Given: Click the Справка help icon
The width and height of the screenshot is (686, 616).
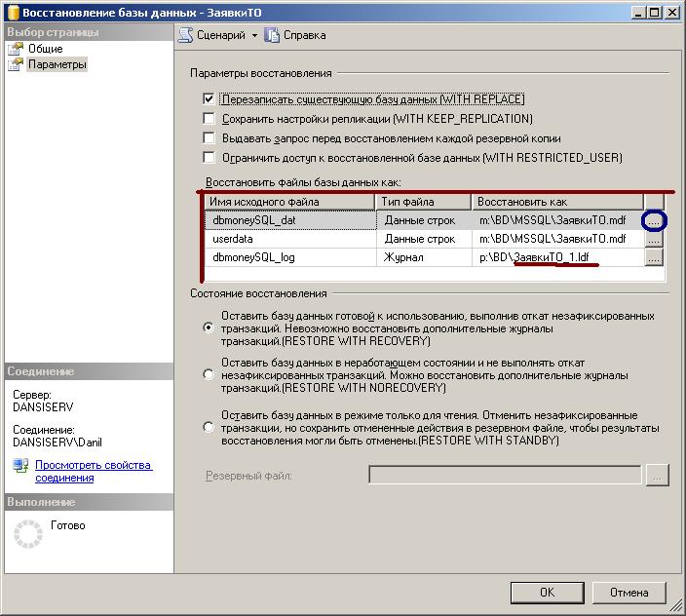Looking at the screenshot, I should click(273, 35).
